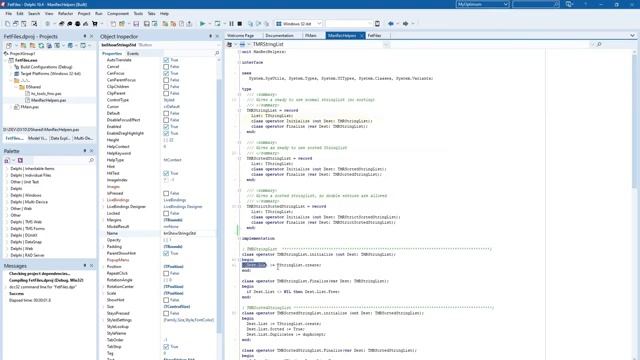Select the FMain.pas project file

(x=30, y=107)
